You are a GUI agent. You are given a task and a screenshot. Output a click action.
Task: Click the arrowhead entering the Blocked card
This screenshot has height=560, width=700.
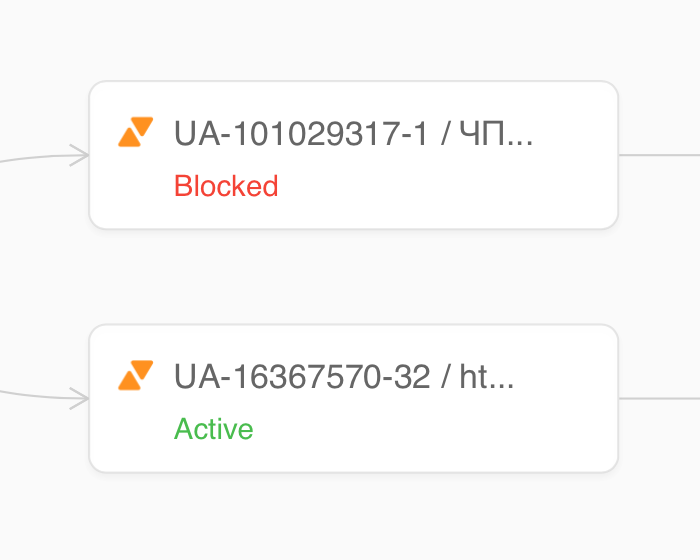pos(79,155)
